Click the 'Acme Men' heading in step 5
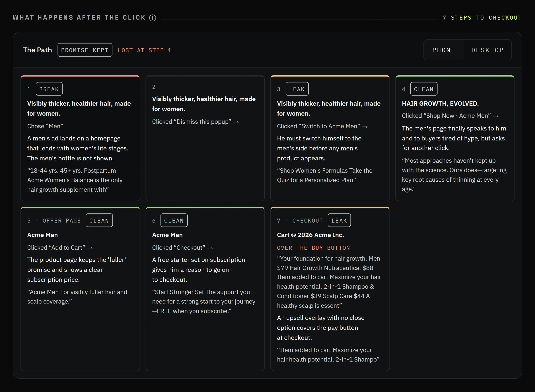The width and height of the screenshot is (535, 392). 42,235
